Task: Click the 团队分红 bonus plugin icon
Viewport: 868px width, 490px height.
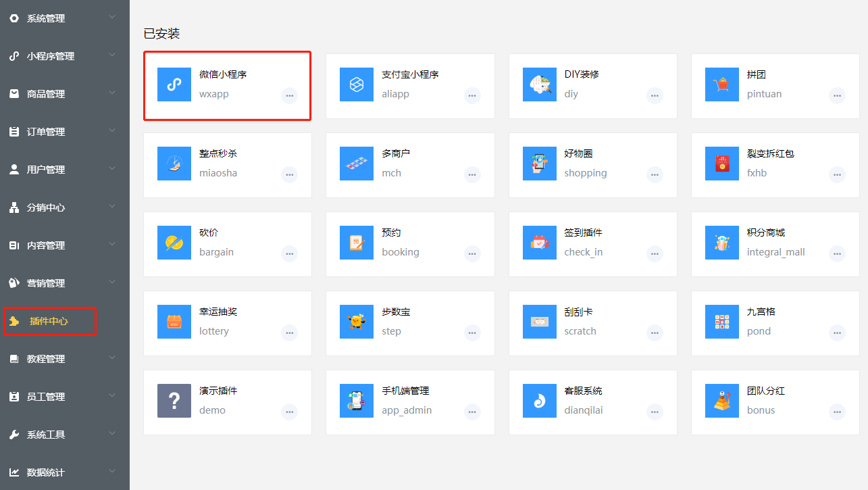Action: tap(722, 401)
